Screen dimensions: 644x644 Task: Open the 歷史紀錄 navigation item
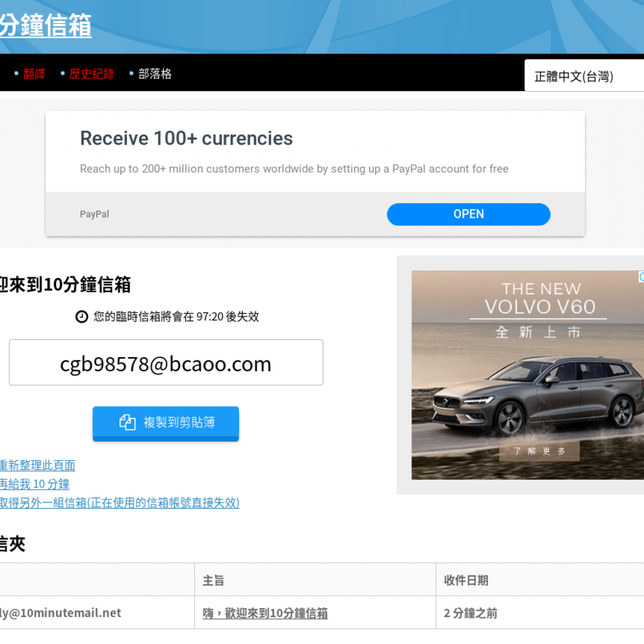(91, 74)
